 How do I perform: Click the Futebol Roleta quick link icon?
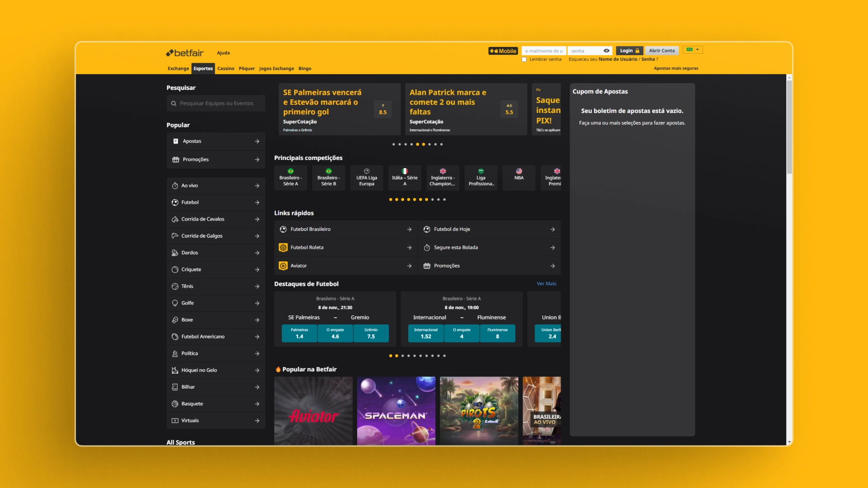tap(283, 248)
